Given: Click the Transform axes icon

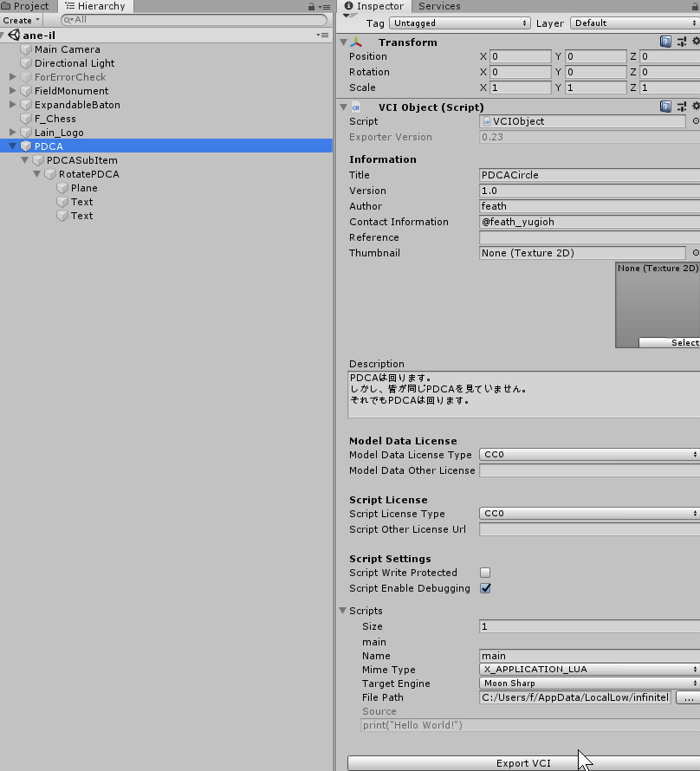Looking at the screenshot, I should tap(356, 42).
